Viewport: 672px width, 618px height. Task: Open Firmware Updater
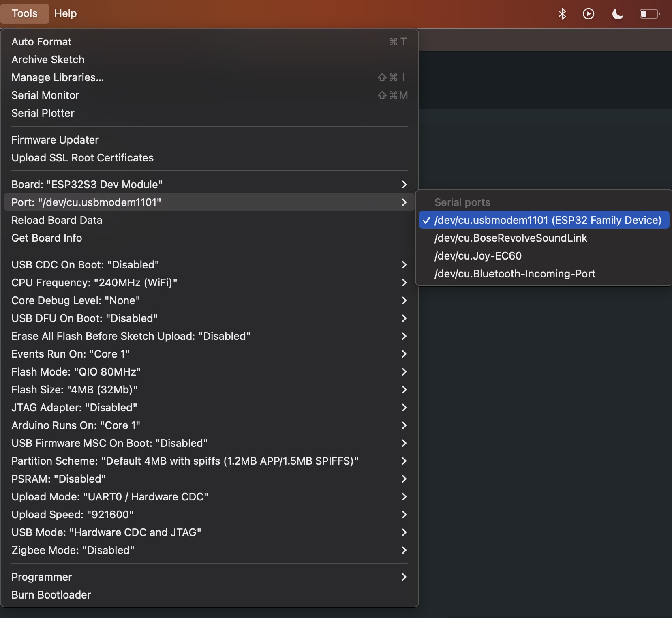pyautogui.click(x=210, y=140)
